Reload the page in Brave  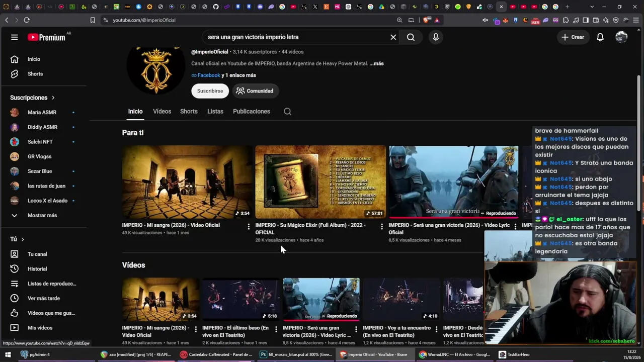click(x=27, y=20)
